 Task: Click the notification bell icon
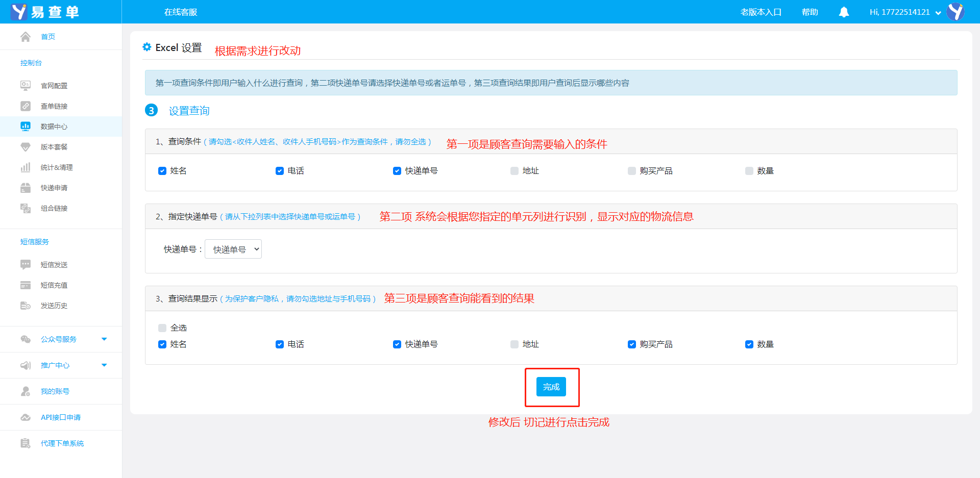point(844,12)
